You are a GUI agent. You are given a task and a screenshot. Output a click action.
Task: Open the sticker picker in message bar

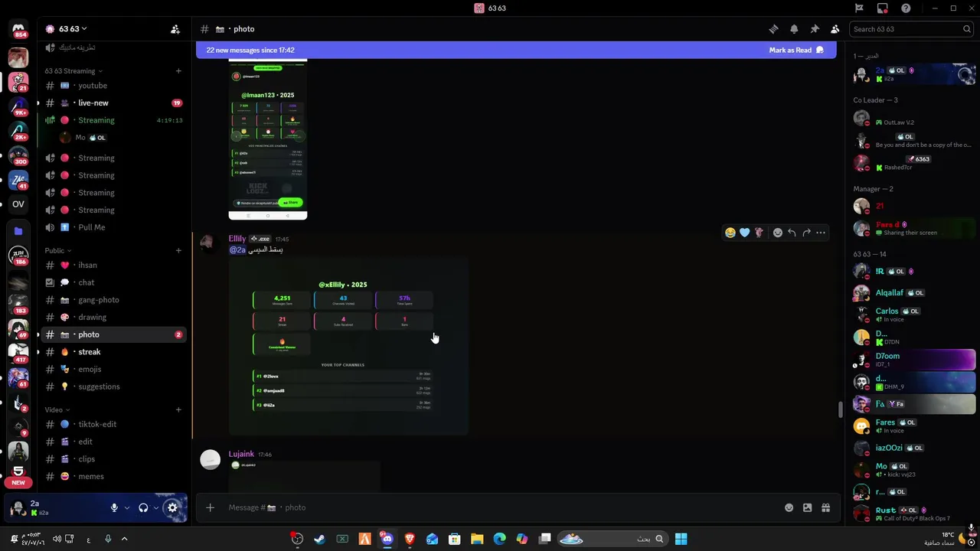(807, 507)
